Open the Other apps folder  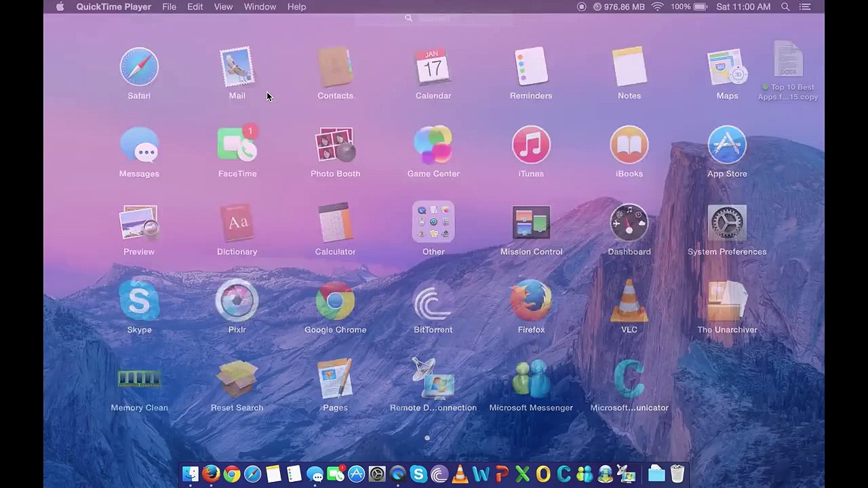coord(433,222)
